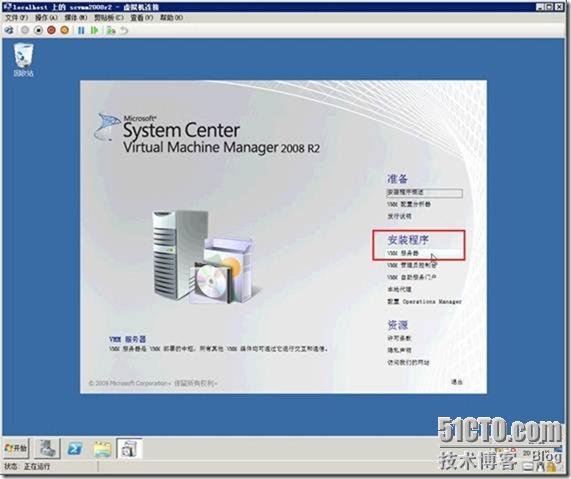
Task: Open the 隐私声明 privacy statement link
Action: (x=399, y=350)
